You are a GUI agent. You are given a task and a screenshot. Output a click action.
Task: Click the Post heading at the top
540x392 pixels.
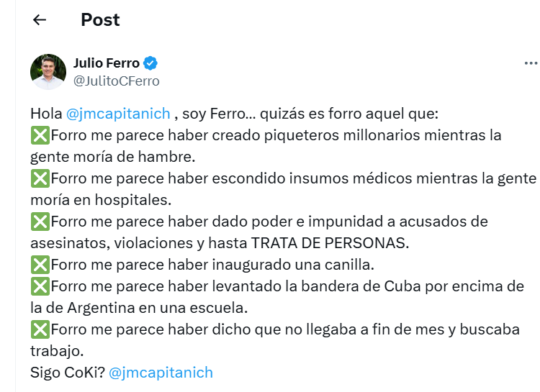(x=100, y=20)
